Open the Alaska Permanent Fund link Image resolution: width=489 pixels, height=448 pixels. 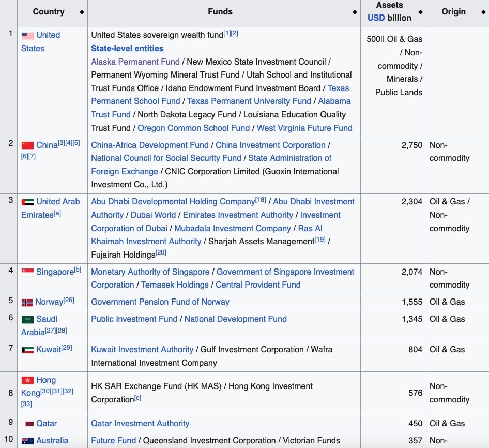[135, 62]
